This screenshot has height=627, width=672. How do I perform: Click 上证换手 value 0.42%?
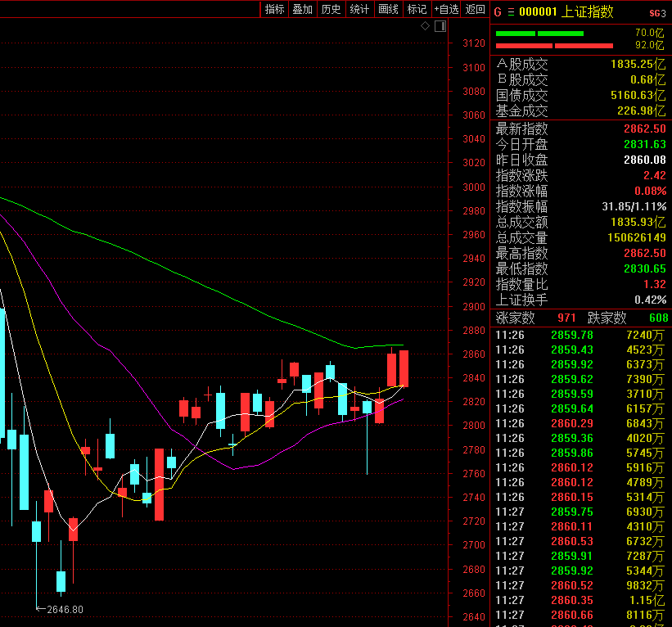point(650,300)
